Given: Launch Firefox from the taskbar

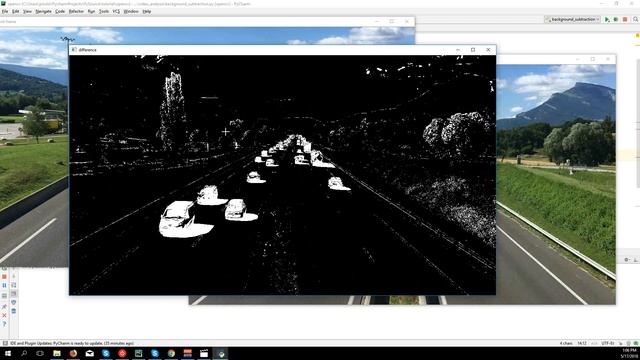Looking at the screenshot, I should [x=73, y=353].
